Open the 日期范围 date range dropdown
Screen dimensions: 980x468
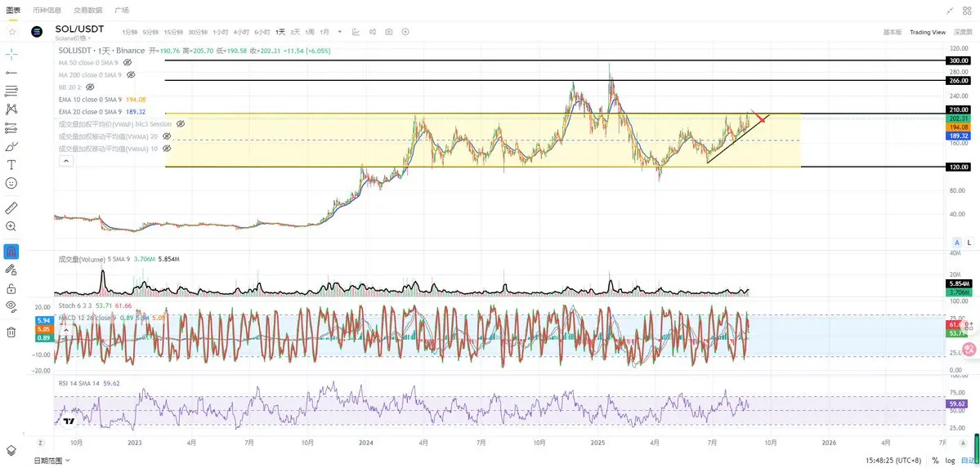click(51, 461)
